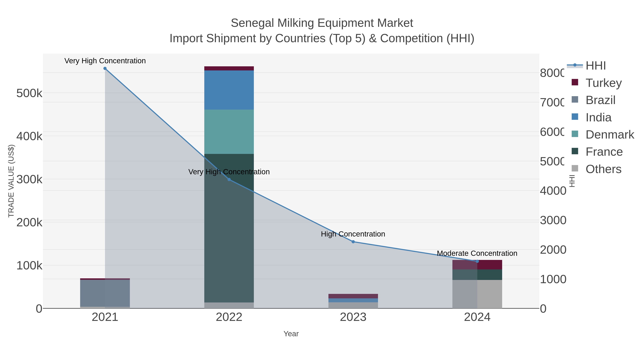Toggle the France legend entry

[597, 152]
